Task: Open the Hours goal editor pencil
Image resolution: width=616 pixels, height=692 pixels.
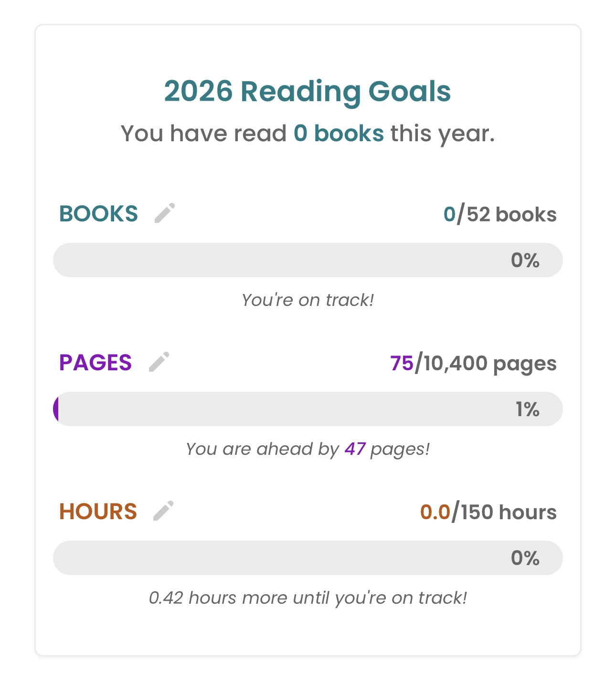Action: (x=163, y=511)
